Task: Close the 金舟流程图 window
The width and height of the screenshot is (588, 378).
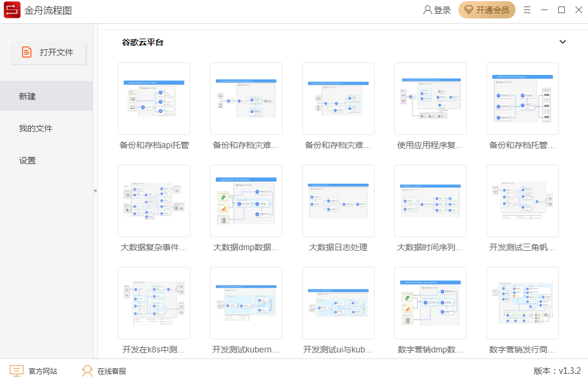Action: pyautogui.click(x=578, y=10)
